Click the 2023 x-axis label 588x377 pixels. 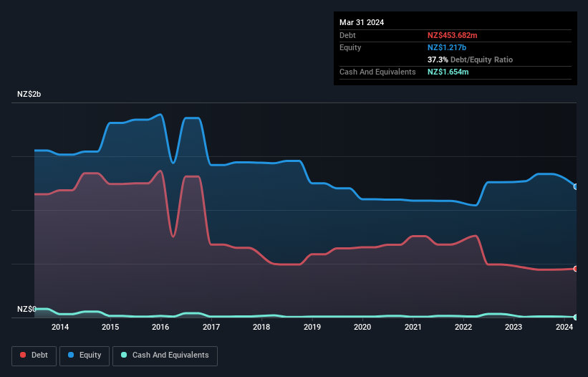pos(514,327)
